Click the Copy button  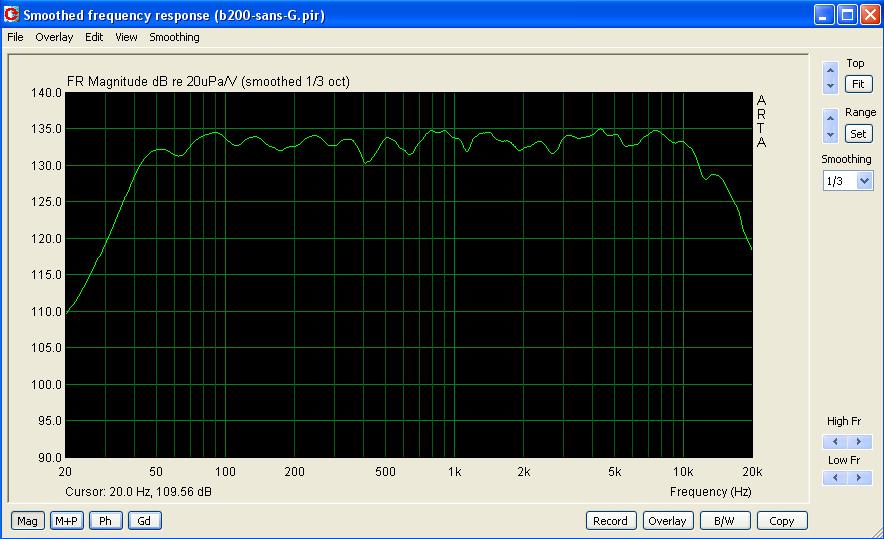781,520
